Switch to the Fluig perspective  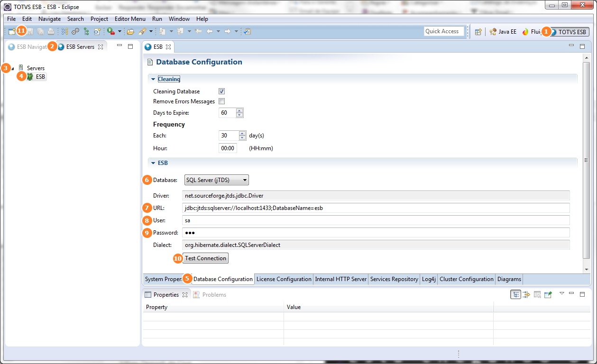click(x=531, y=32)
